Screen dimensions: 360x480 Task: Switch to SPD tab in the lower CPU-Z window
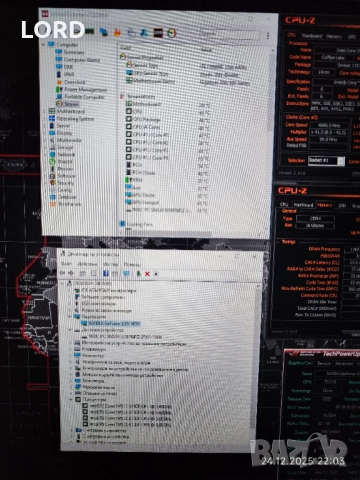click(342, 205)
